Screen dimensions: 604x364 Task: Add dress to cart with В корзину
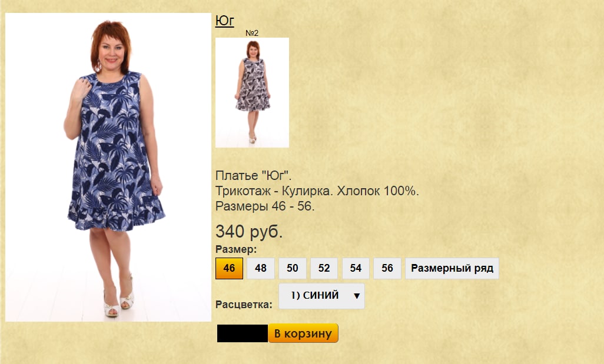[303, 333]
